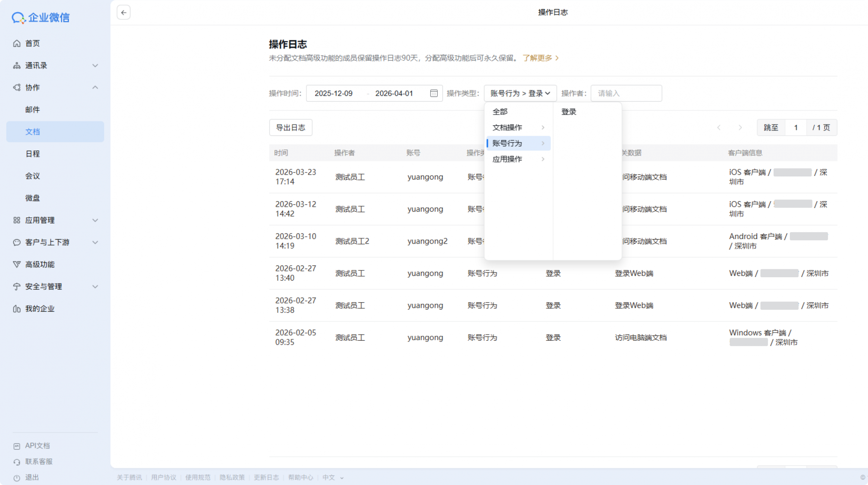Go to next page arrow
The image size is (868, 485).
(740, 128)
